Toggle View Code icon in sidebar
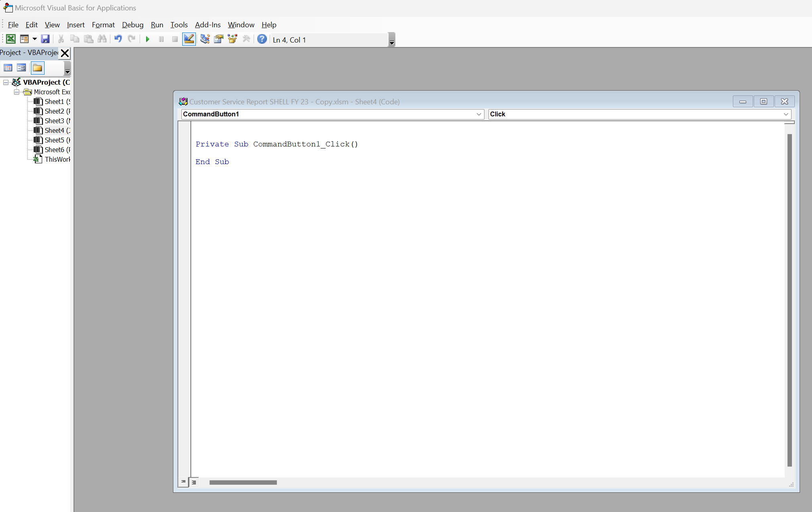Viewport: 812px width, 512px height. click(8, 67)
